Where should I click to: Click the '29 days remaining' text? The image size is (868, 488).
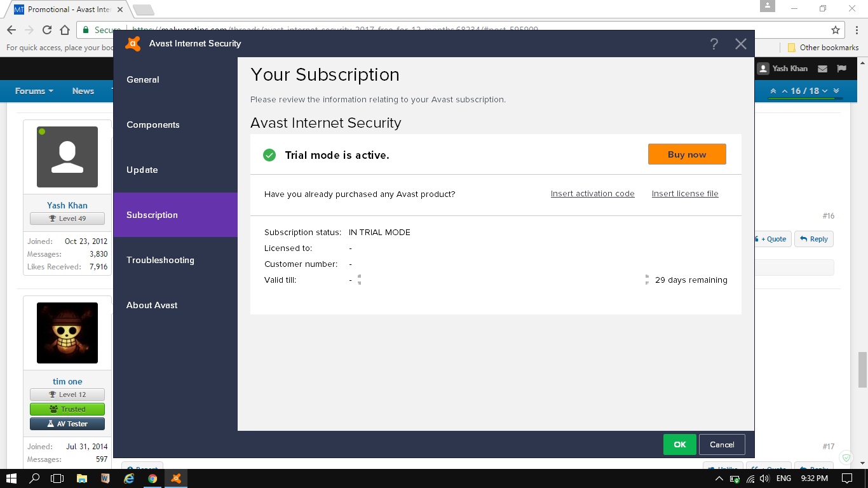tap(691, 280)
